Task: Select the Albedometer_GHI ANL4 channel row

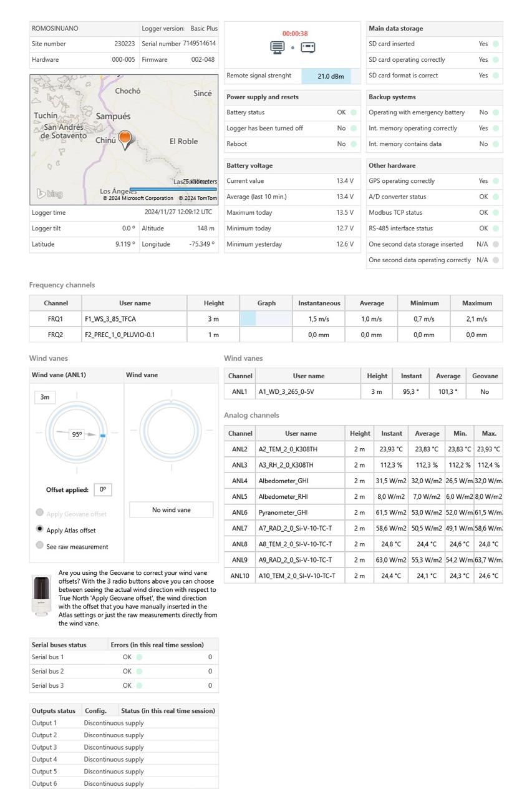Action: tap(299, 481)
